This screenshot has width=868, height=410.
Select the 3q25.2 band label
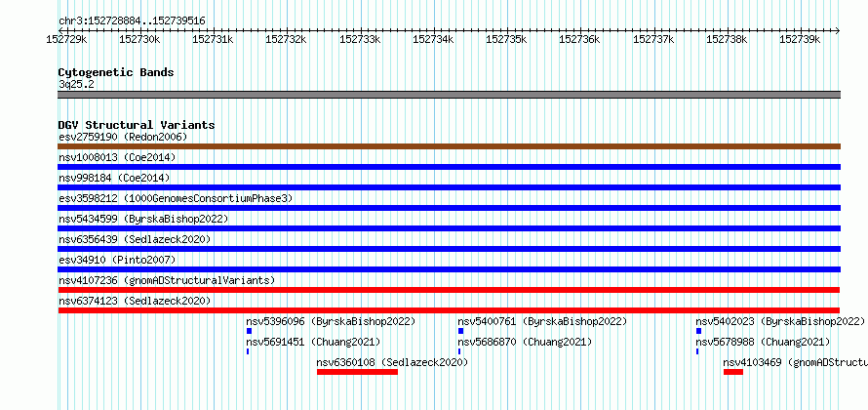[76, 84]
